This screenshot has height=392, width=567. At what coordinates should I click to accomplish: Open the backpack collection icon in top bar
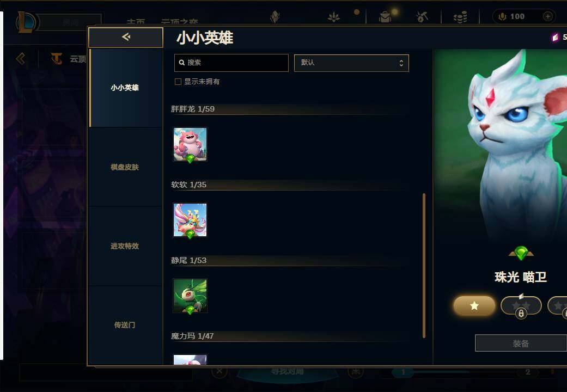click(x=385, y=17)
